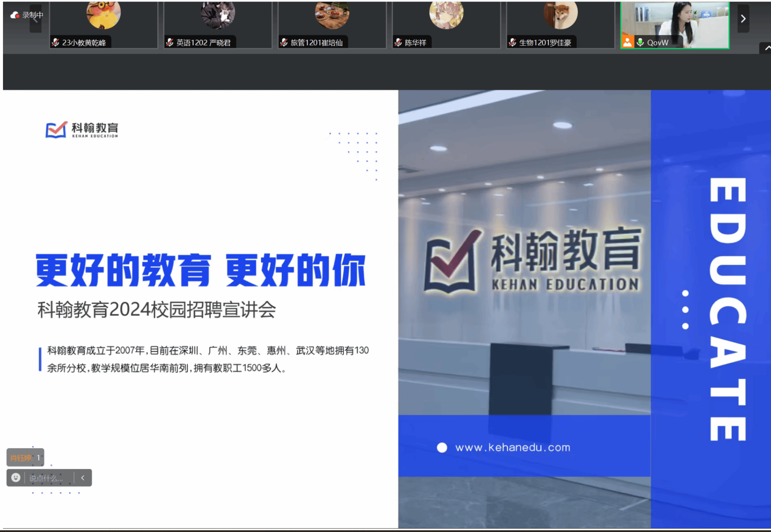Viewport: 771px width, 532px height.
Task: Click muted mic icon of 英语1202 严晓君
Action: coord(170,43)
